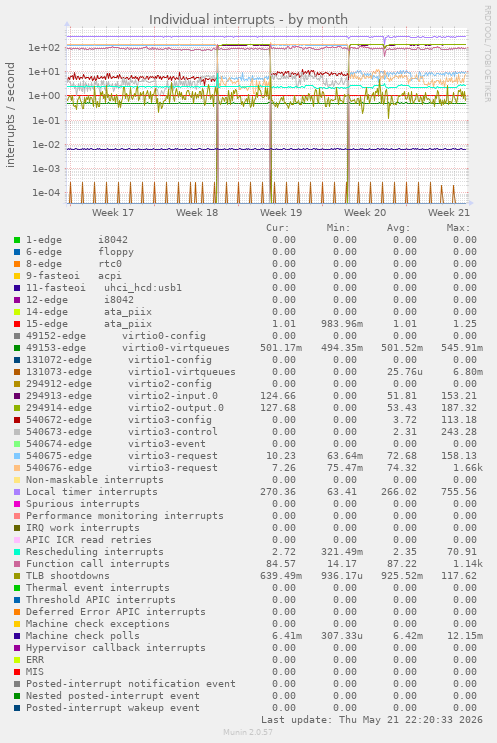Click the indigo swatch for Machine check polls

pyautogui.click(x=17, y=636)
